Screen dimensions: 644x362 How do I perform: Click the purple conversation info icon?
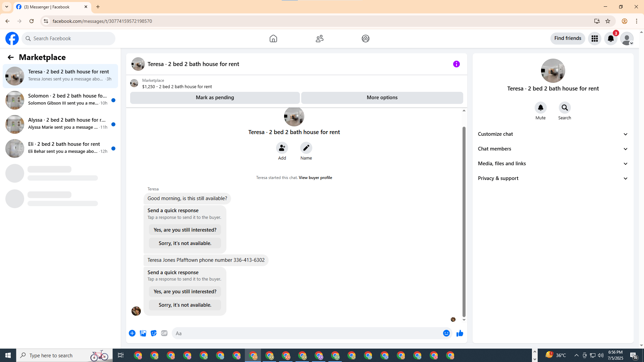[x=456, y=64]
